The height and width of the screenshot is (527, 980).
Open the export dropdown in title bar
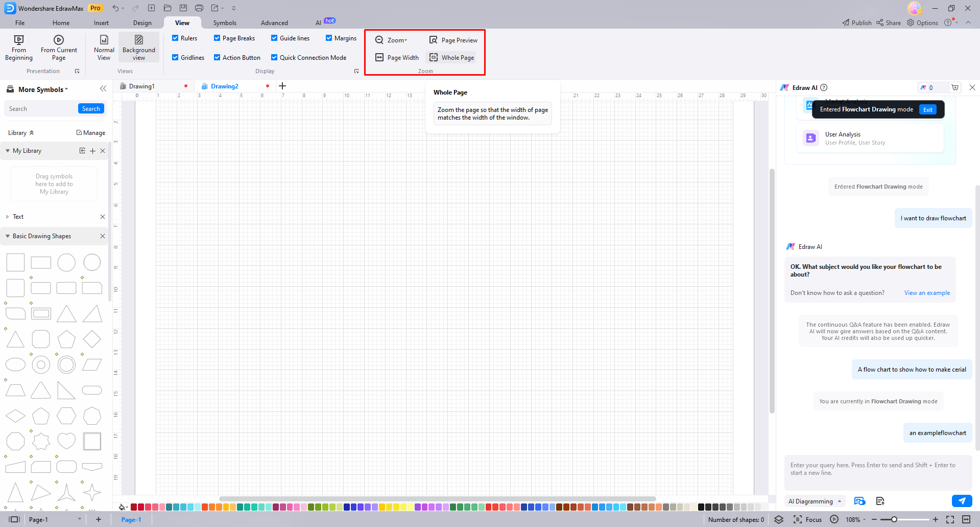click(x=218, y=8)
